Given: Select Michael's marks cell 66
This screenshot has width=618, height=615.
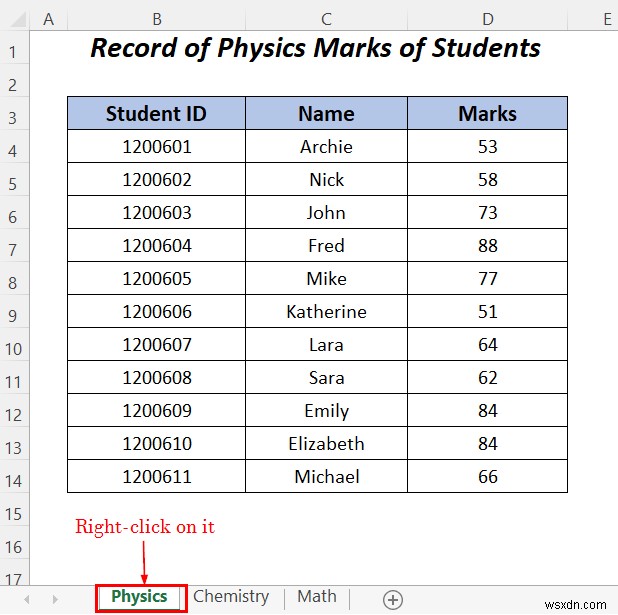Looking at the screenshot, I should coord(488,476).
